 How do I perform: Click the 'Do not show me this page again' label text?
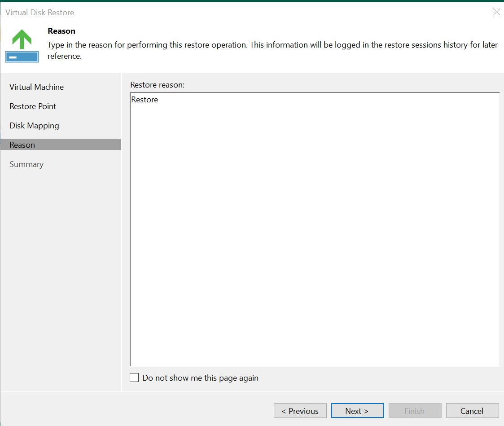[200, 378]
